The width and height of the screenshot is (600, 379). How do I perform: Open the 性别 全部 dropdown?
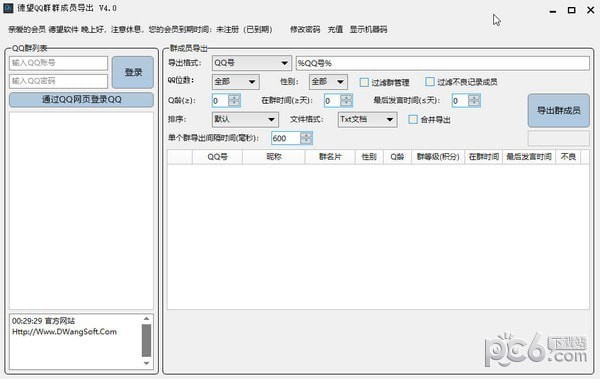pos(328,82)
